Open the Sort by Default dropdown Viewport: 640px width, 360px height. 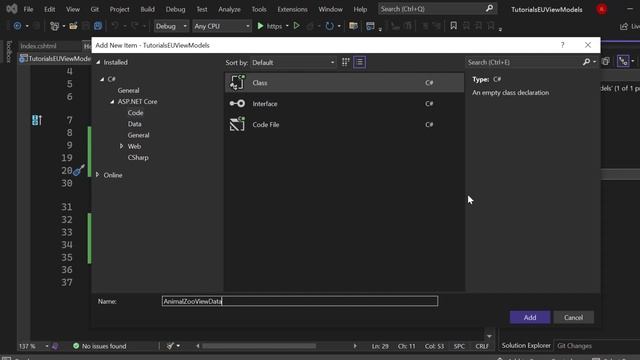point(293,62)
